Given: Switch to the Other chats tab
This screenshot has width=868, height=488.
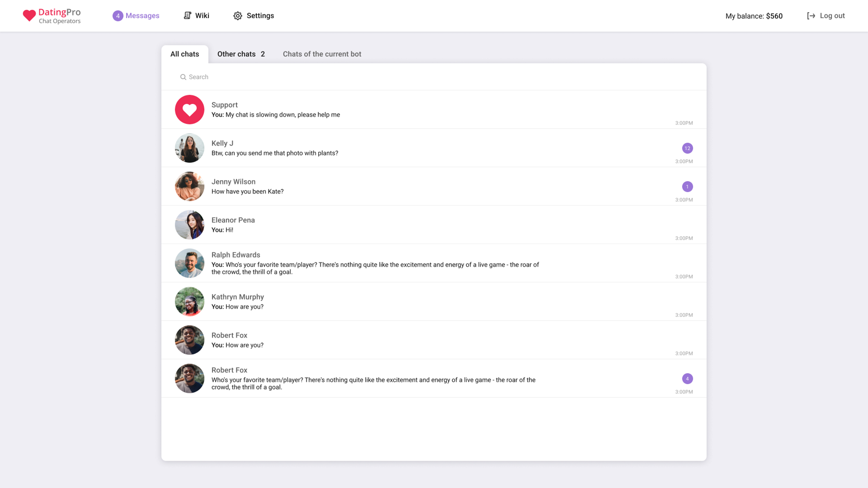Looking at the screenshot, I should [x=241, y=54].
